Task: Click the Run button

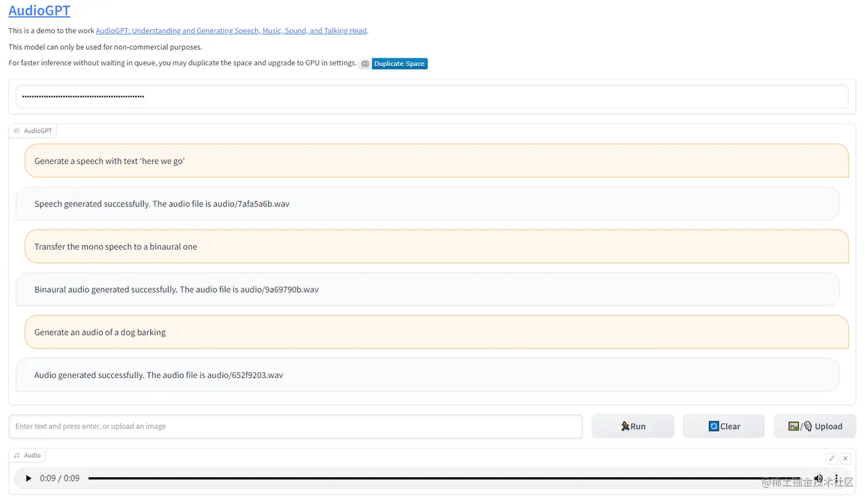Action: (x=633, y=426)
